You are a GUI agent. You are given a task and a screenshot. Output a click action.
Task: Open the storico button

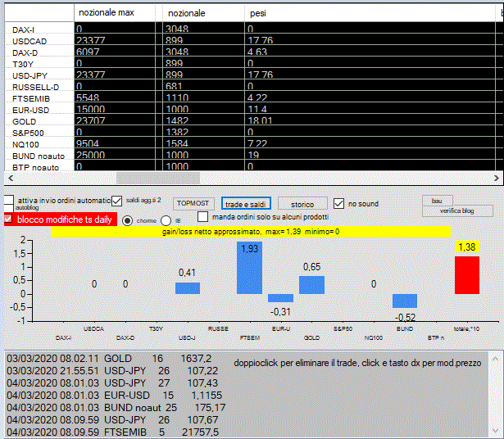(x=302, y=204)
